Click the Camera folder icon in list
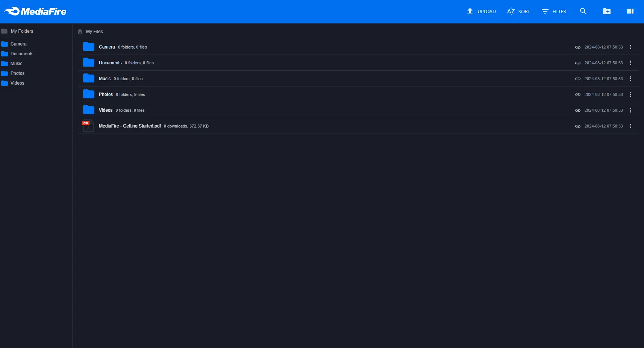Viewport: 644px width, 348px height. click(x=89, y=47)
